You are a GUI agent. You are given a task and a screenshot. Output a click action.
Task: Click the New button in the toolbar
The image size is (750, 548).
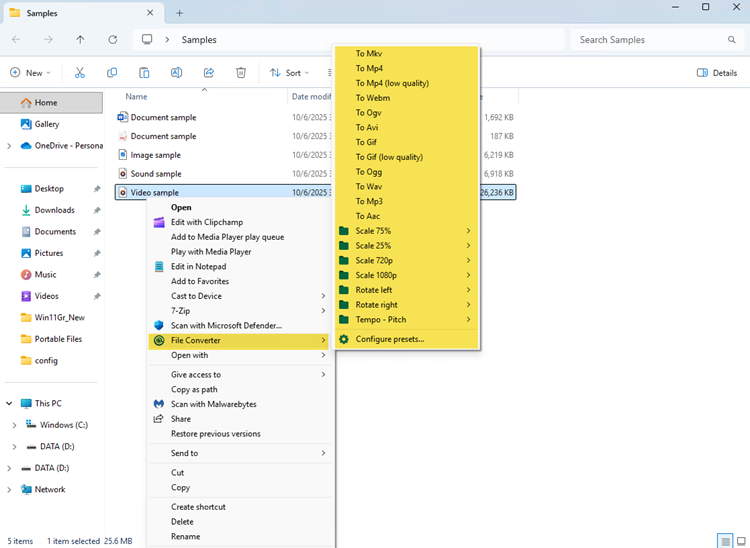click(x=30, y=73)
